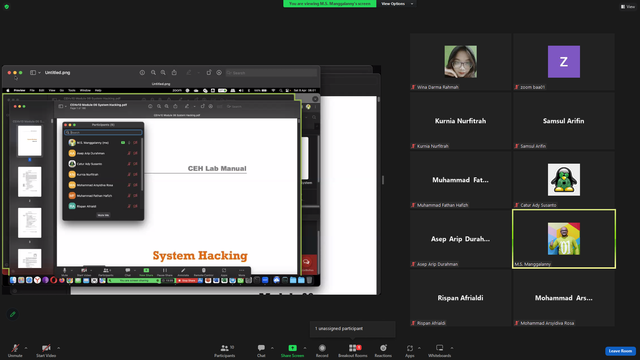The height and width of the screenshot is (360, 640).
Task: Open audio options caret beside Unmute
Action: tap(26, 348)
